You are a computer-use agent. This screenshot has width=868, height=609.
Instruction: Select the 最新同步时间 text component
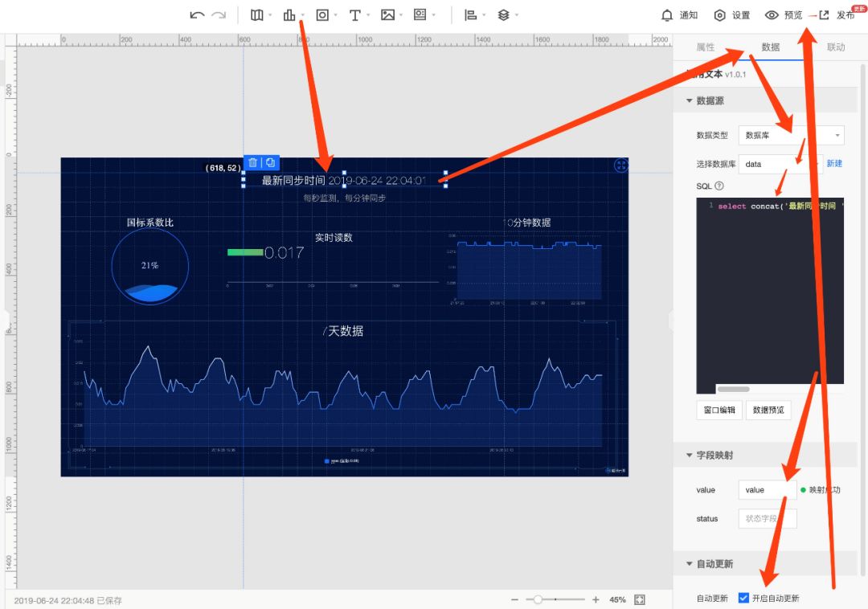(x=344, y=180)
